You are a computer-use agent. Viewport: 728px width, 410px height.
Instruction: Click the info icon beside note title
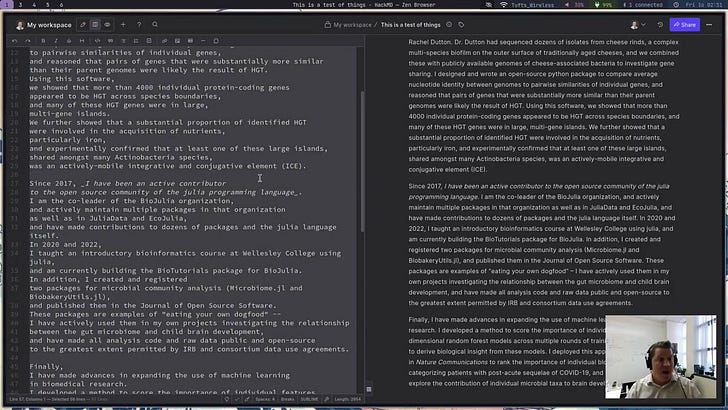[449, 25]
